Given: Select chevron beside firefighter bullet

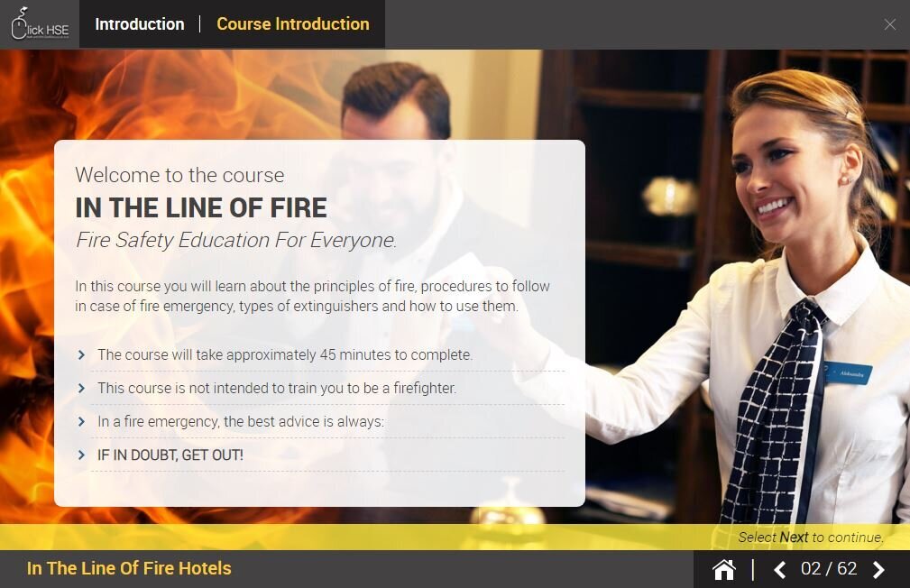Looking at the screenshot, I should [x=81, y=389].
